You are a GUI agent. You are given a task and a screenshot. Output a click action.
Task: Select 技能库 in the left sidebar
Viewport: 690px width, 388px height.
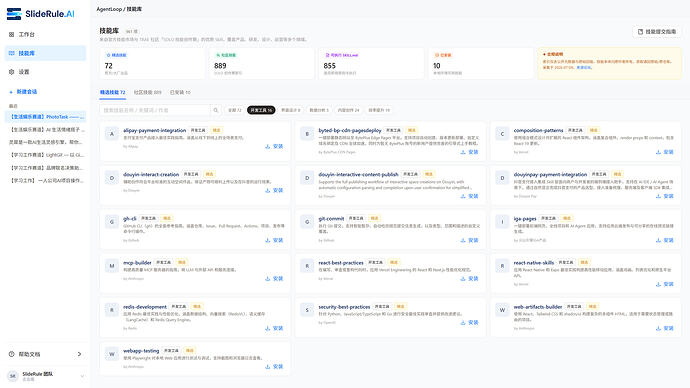[x=45, y=53]
